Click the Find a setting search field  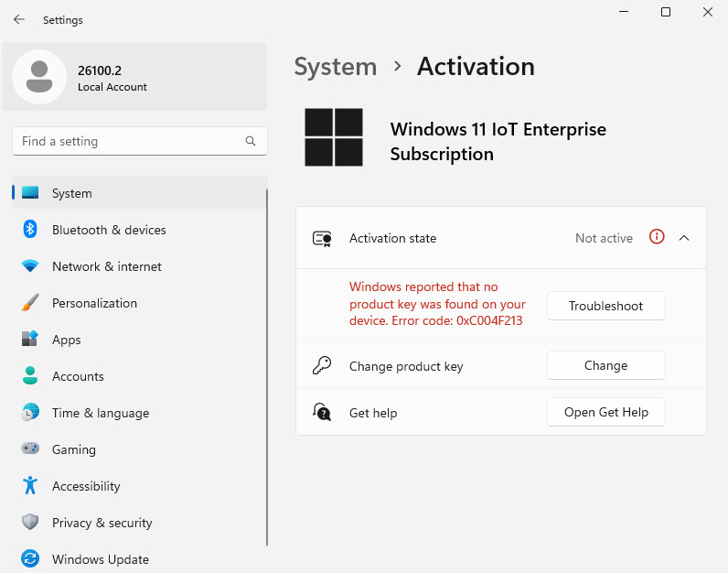(x=139, y=141)
